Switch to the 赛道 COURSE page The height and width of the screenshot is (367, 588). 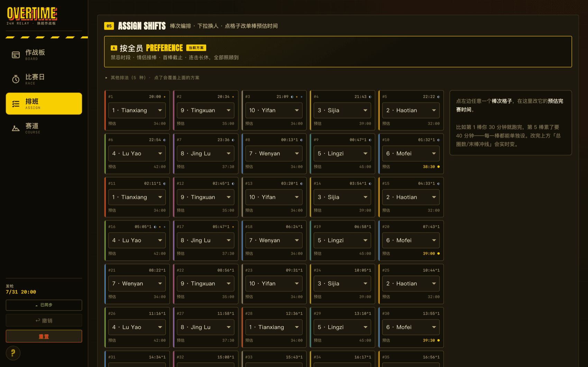pos(44,128)
